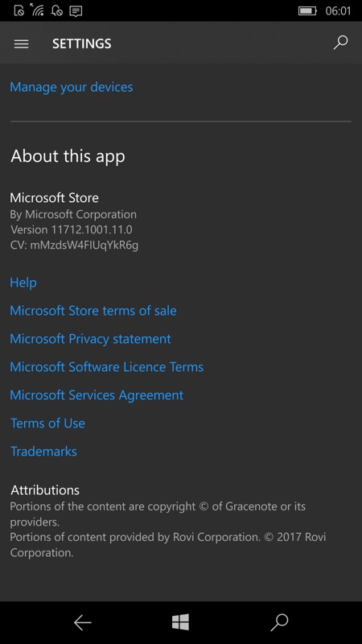Open the hamburger navigation menu

point(22,44)
